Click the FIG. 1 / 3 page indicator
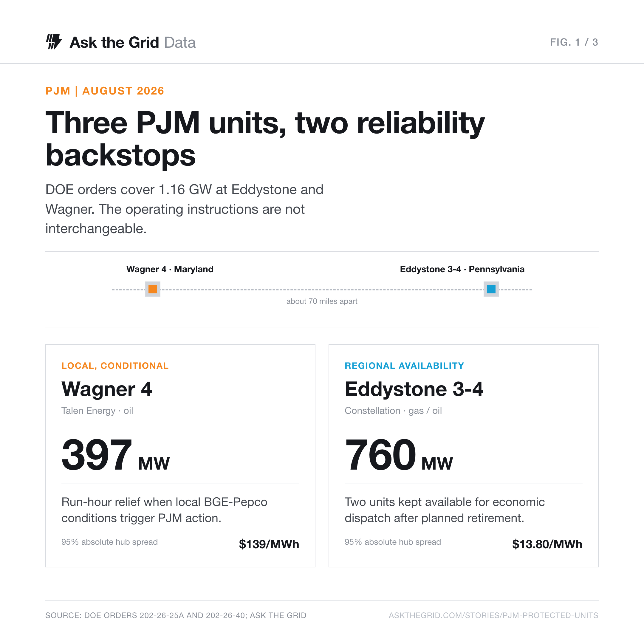644x644 pixels. (574, 42)
